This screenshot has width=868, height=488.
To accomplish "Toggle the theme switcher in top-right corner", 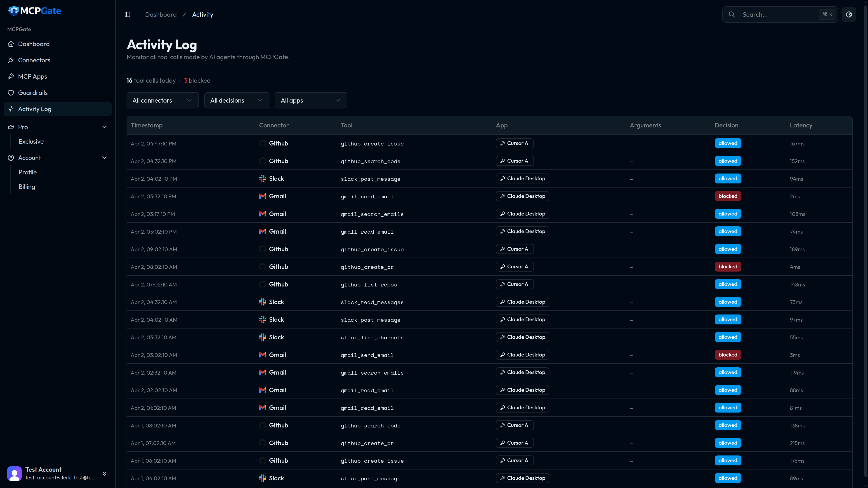I will (849, 14).
